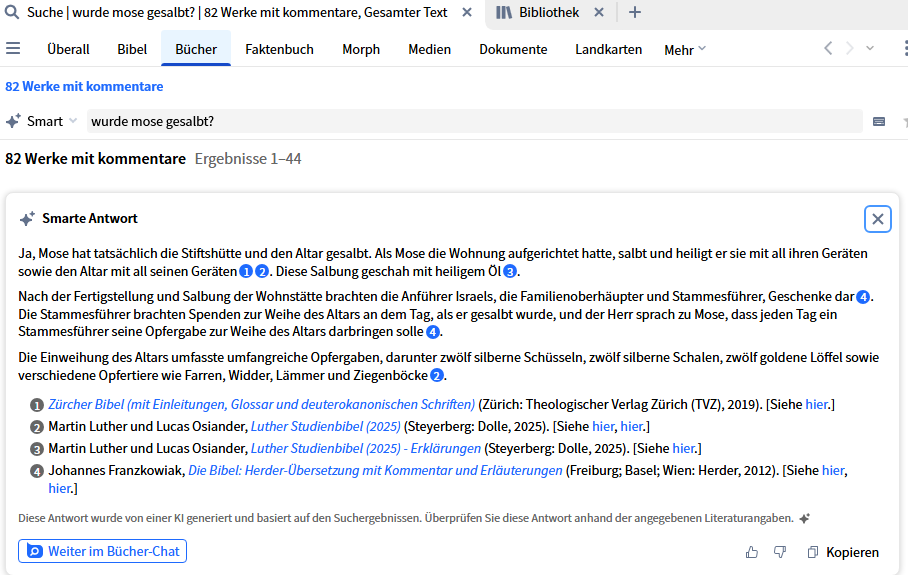Click citation marker 2 after Ziegenböcke
This screenshot has height=575, width=908.
[437, 376]
